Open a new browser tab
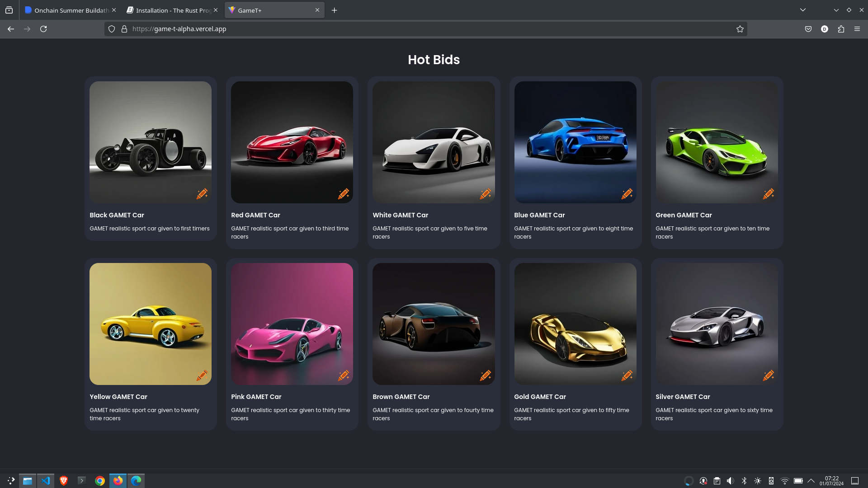Image resolution: width=868 pixels, height=488 pixels. tap(335, 10)
